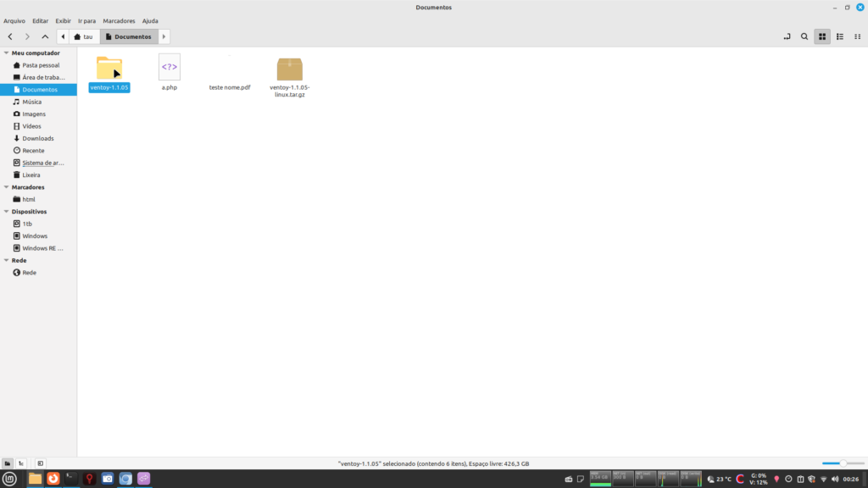Collapse the Meu computador section

6,53
